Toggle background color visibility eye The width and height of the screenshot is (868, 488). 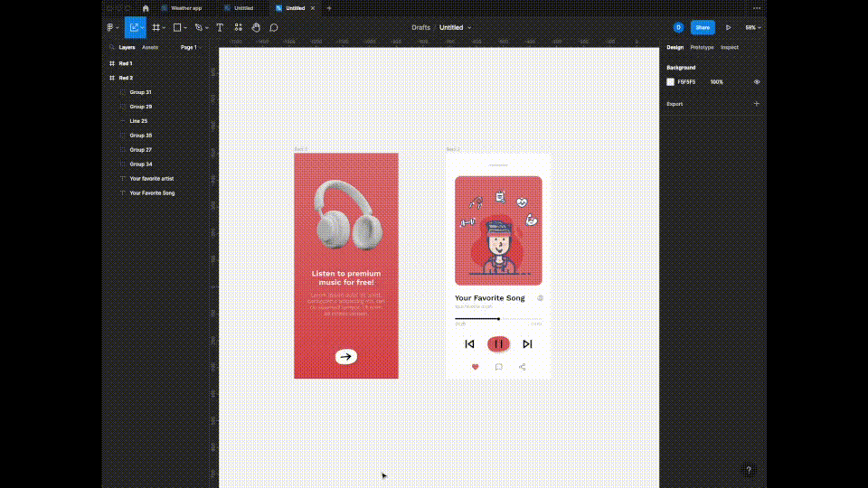coord(757,82)
